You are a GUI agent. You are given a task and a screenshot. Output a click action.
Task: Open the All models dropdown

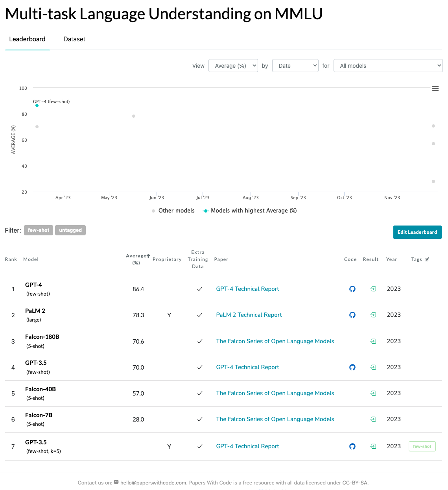388,66
